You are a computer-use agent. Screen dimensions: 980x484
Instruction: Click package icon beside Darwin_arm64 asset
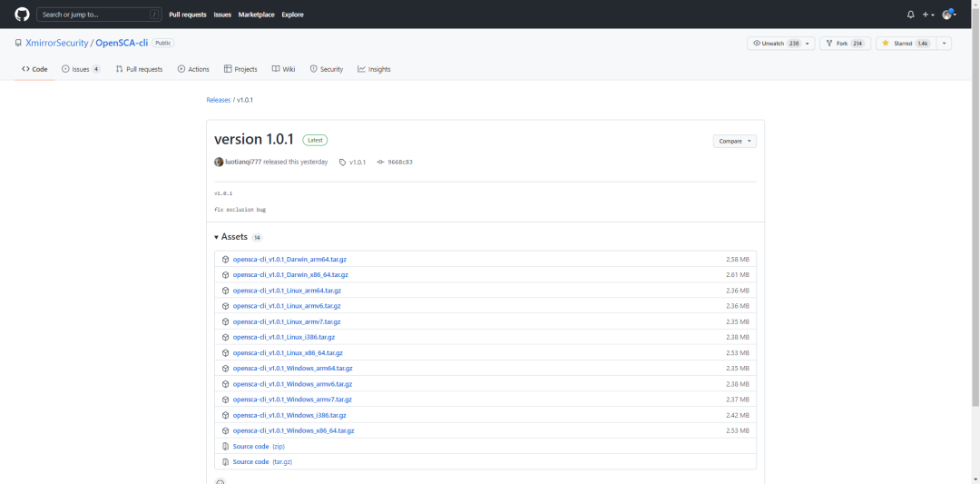(225, 259)
